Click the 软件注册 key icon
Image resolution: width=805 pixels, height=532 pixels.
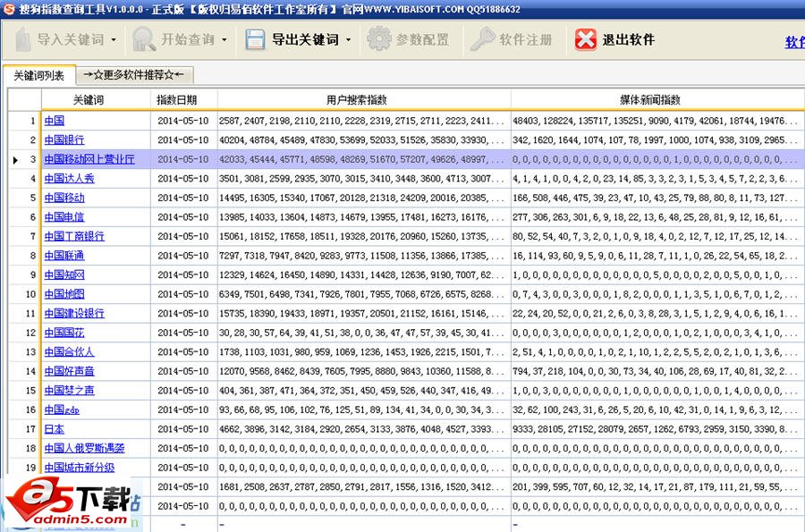[x=482, y=40]
